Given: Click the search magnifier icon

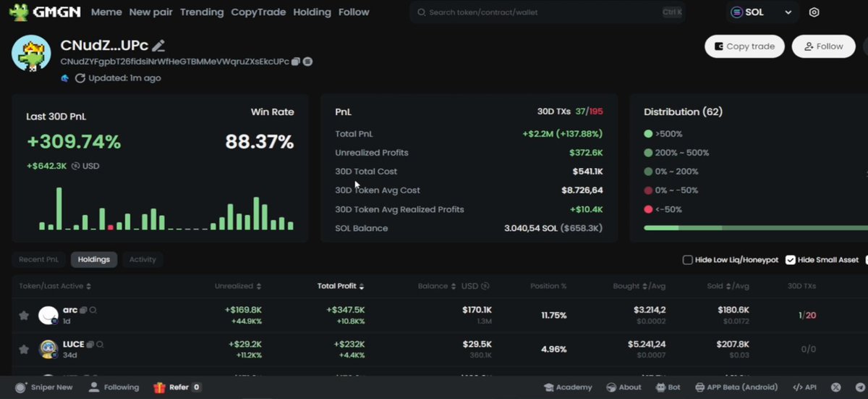Looking at the screenshot, I should tap(421, 12).
